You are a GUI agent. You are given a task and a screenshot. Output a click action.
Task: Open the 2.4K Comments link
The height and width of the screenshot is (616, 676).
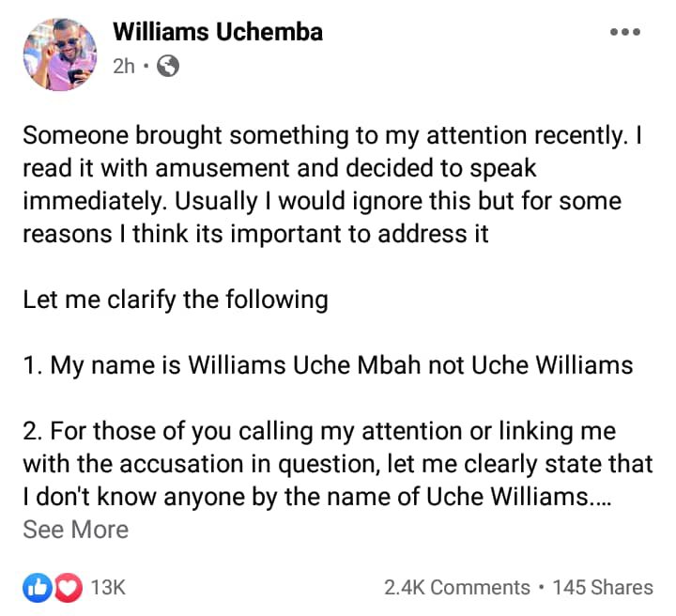pos(457,588)
